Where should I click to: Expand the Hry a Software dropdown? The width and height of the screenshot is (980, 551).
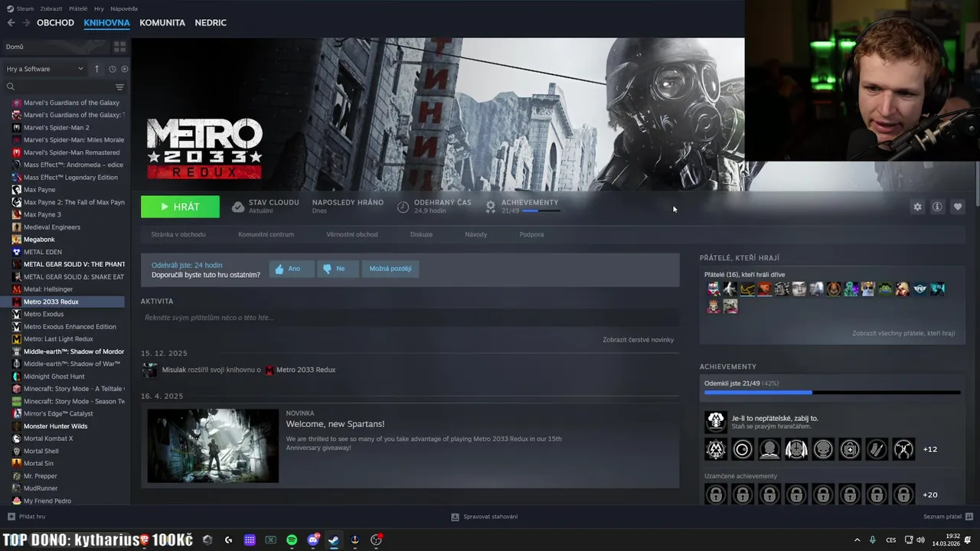click(45, 69)
